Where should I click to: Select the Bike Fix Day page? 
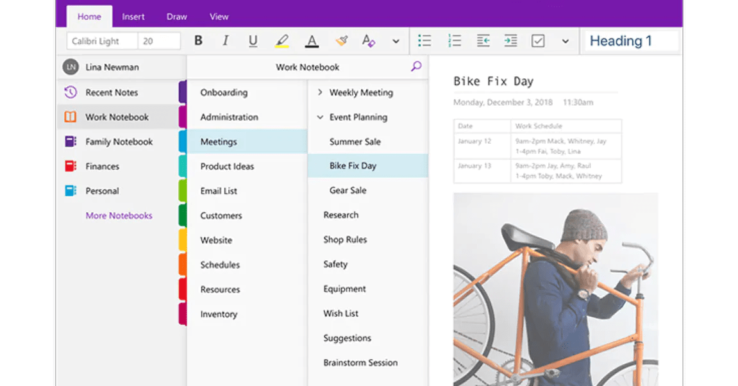368,166
